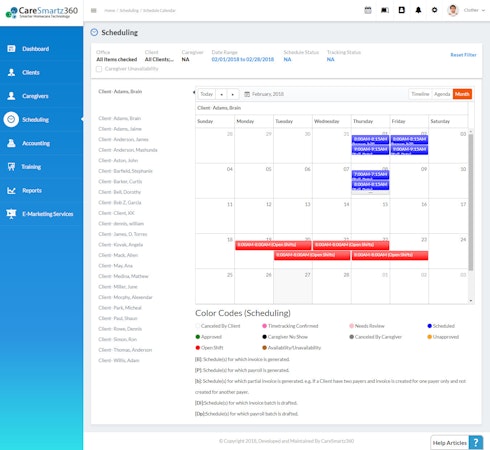The height and width of the screenshot is (450, 490).
Task: Open Thursday 08 7:00AM-7:15AM scheduled shift
Action: [370, 175]
